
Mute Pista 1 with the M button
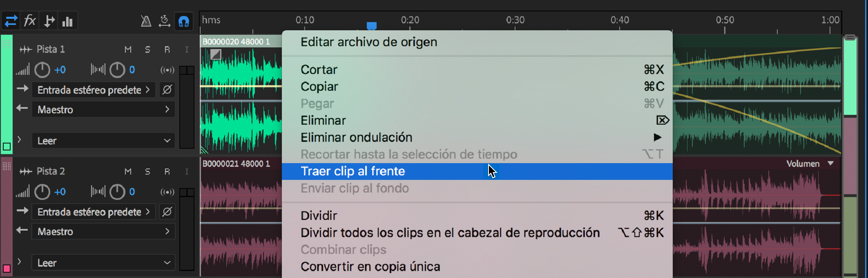pyautogui.click(x=127, y=49)
